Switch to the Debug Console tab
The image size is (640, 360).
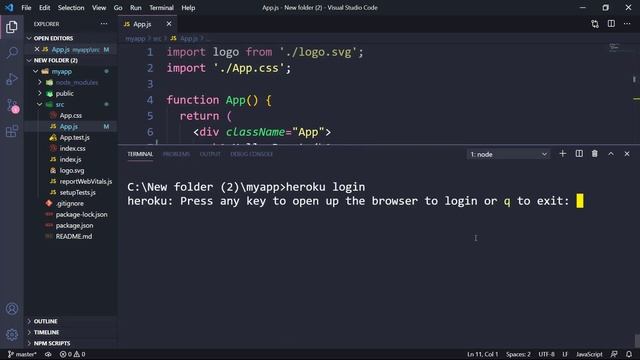(251, 154)
